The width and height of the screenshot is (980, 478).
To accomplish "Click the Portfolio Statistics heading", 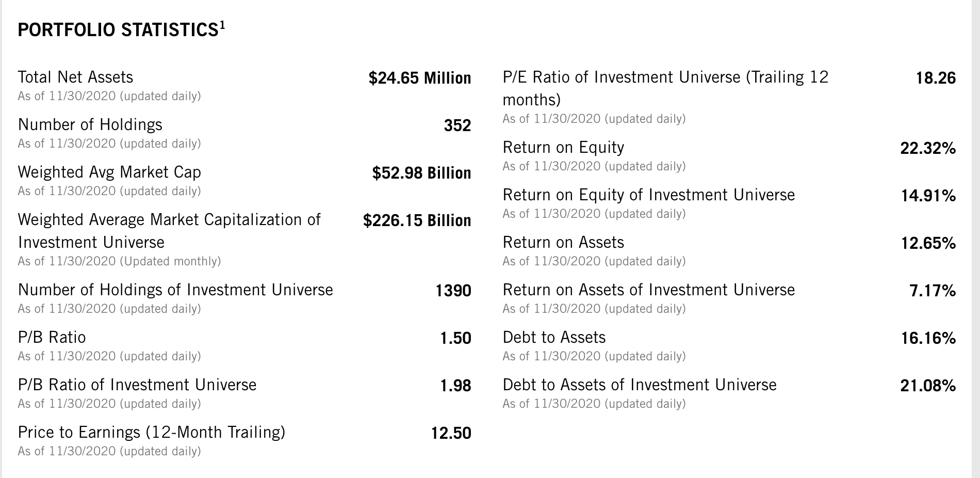I will tap(118, 30).
